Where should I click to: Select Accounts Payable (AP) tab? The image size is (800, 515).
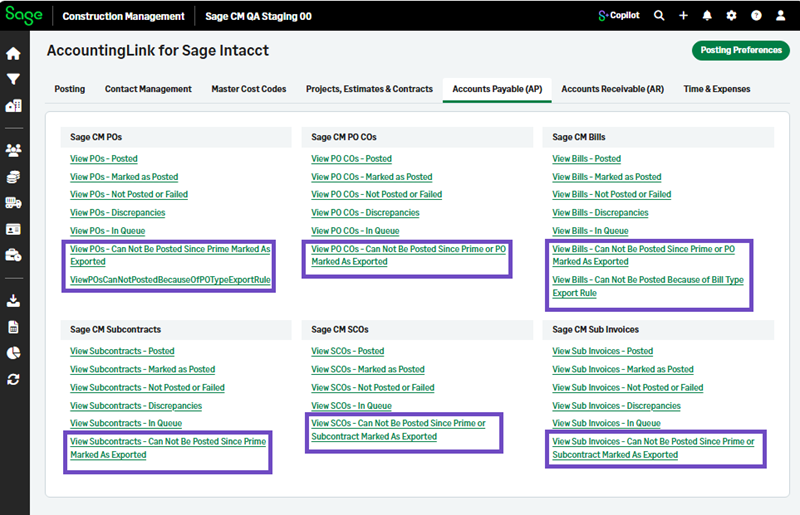tap(497, 89)
